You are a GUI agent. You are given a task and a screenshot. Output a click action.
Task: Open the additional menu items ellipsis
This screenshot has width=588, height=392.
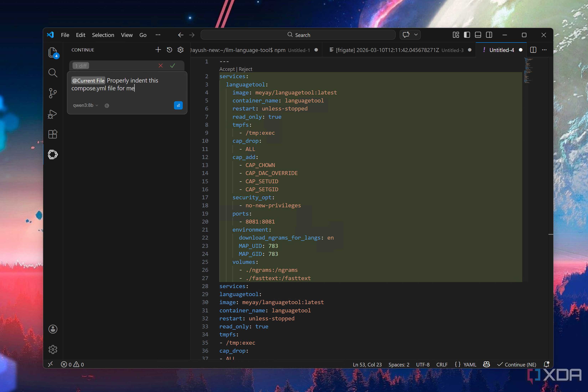[x=158, y=35]
